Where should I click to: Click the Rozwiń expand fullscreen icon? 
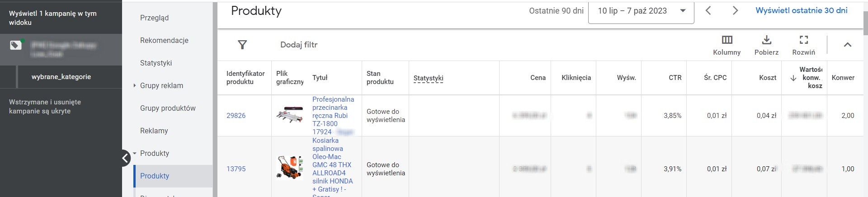tap(803, 40)
